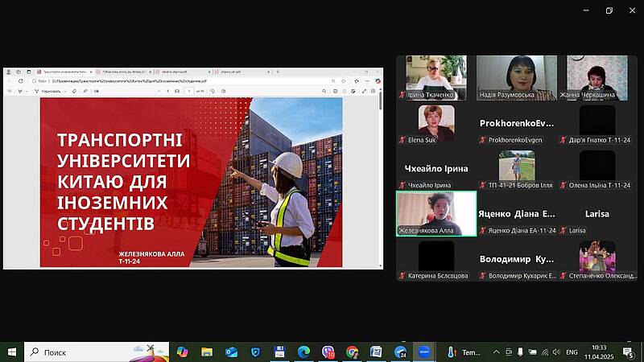The height and width of the screenshot is (362, 644).
Task: Open Viber from the taskbar
Action: 328,352
